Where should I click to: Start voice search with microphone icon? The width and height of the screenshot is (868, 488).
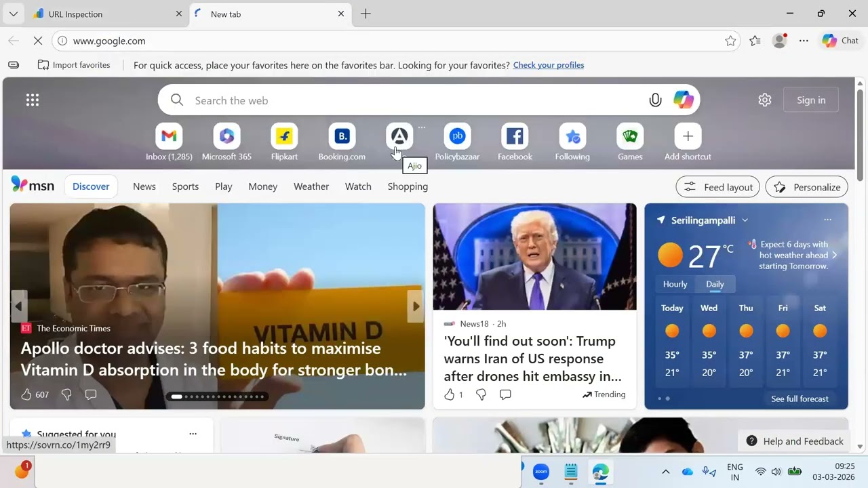655,100
